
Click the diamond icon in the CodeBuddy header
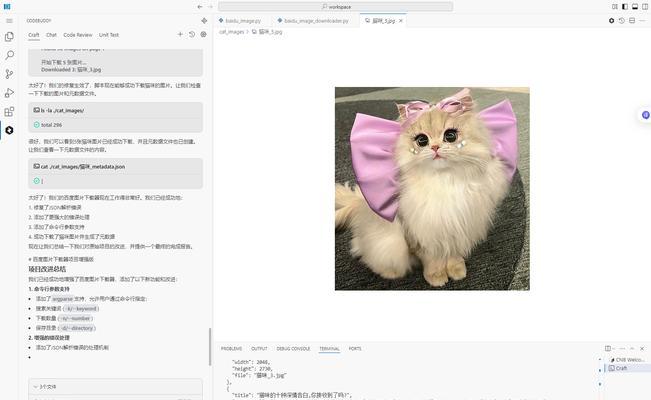[204, 20]
